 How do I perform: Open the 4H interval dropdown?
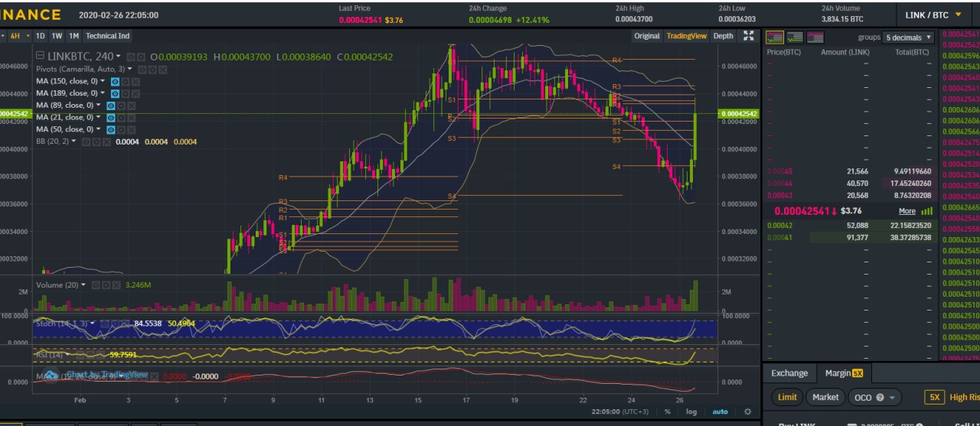click(28, 36)
